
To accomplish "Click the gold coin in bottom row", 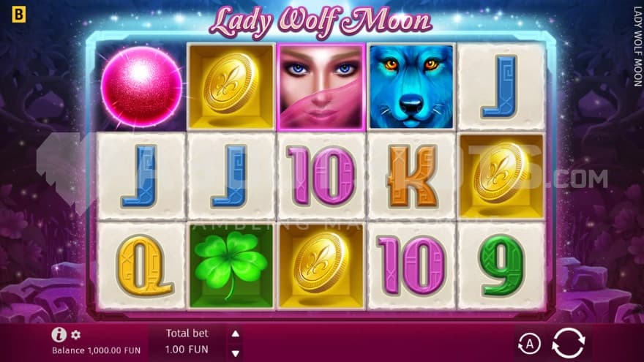I will click(x=321, y=265).
